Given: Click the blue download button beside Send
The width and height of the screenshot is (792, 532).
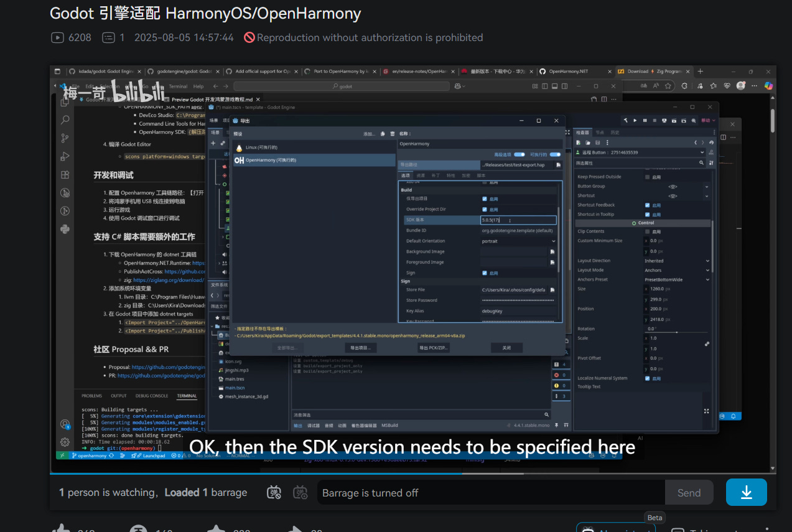Looking at the screenshot, I should [746, 492].
